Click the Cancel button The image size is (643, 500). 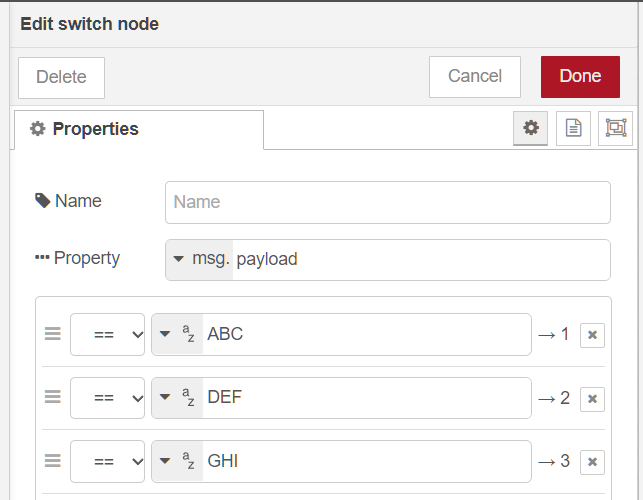[x=475, y=76]
